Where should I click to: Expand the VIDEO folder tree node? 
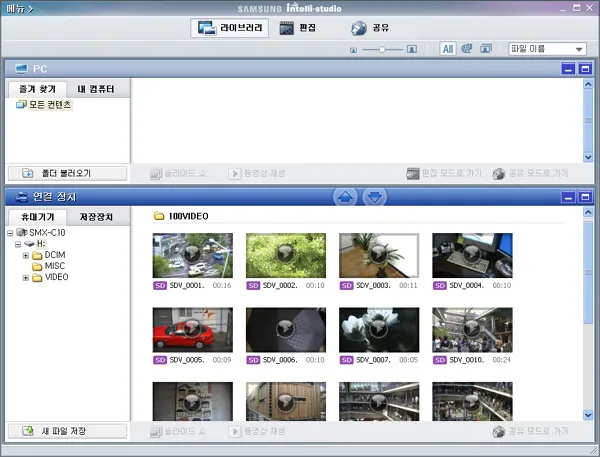tap(26, 277)
